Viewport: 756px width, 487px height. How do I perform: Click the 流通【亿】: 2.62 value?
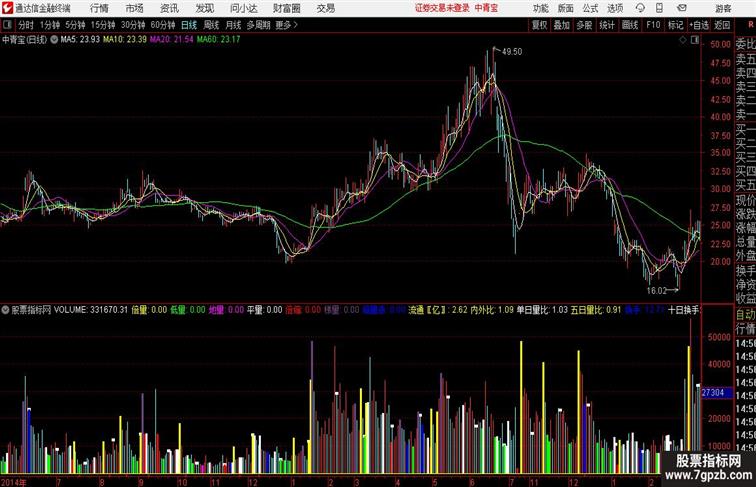[x=438, y=310]
